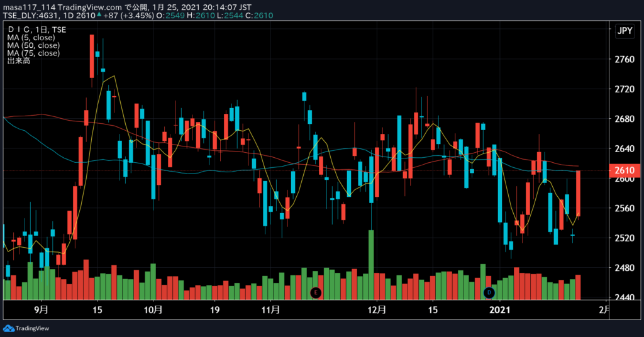Click the 2440 price axis label
The image size is (644, 337).
point(625,297)
